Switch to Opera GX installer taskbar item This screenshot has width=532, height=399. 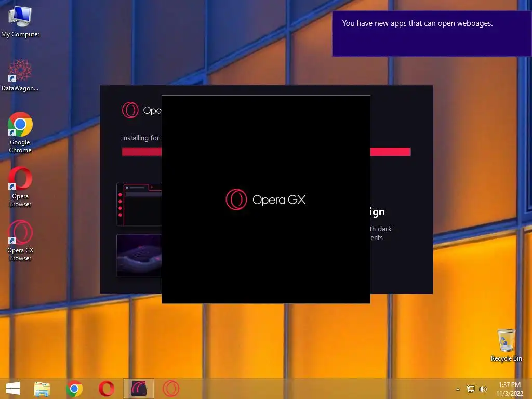[138, 389]
